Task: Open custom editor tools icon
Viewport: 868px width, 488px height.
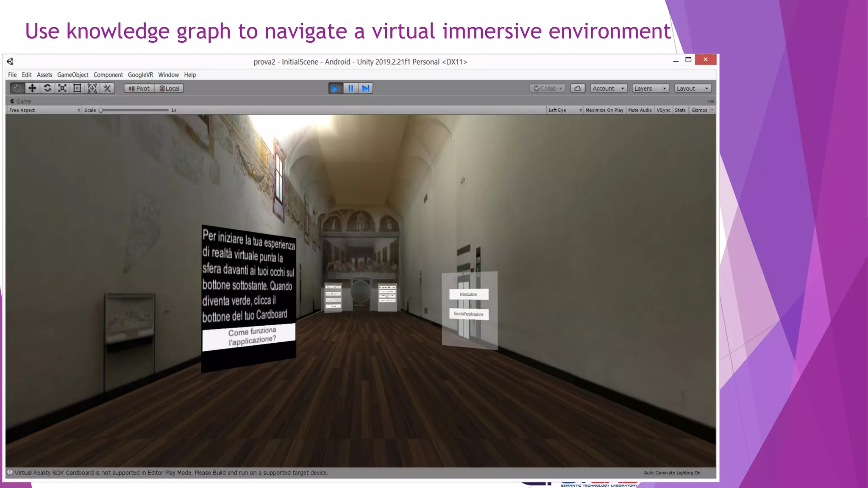Action: pos(107,88)
